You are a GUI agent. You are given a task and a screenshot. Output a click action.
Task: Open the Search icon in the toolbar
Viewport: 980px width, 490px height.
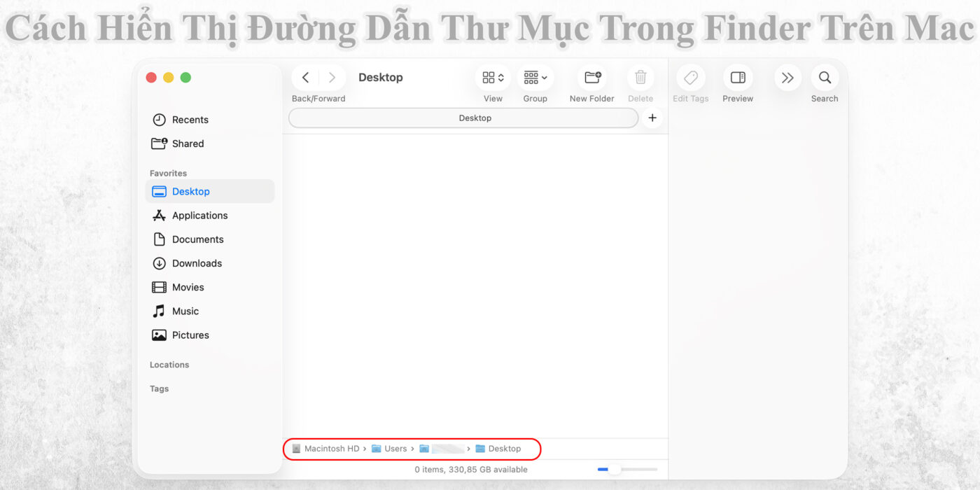[x=824, y=77]
